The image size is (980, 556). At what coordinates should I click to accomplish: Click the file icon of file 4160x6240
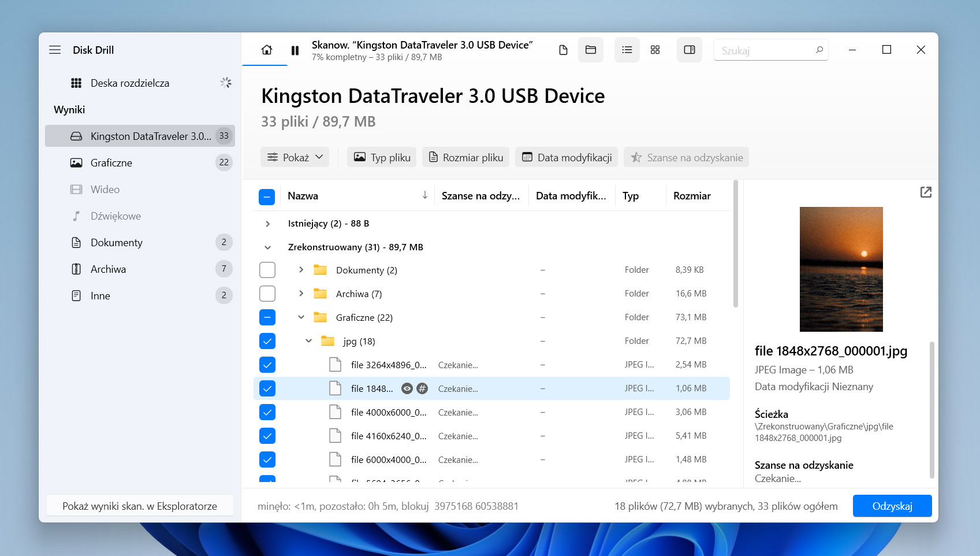click(335, 435)
